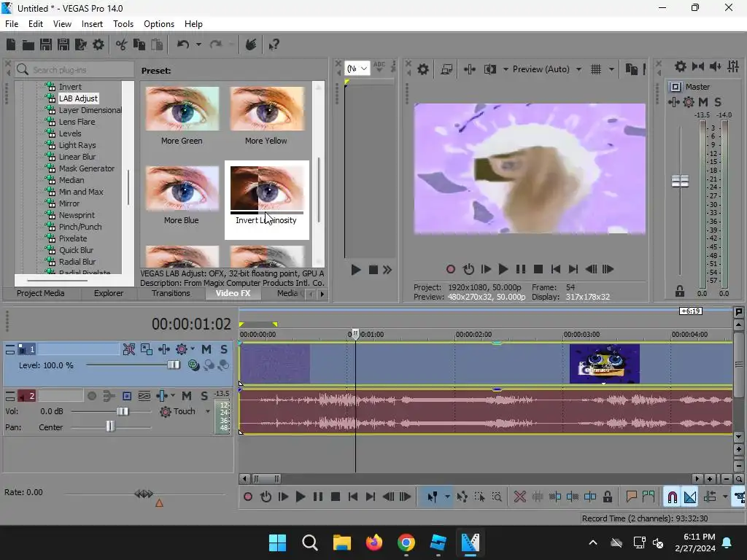Image resolution: width=747 pixels, height=560 pixels.
Task: Open the Insert menu
Action: [x=92, y=24]
